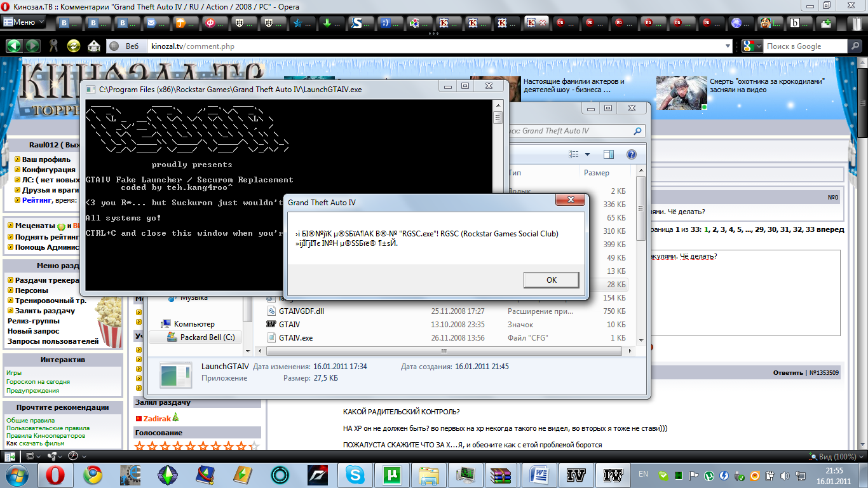
Task: Click the Залить раздачу link
Action: point(45,311)
